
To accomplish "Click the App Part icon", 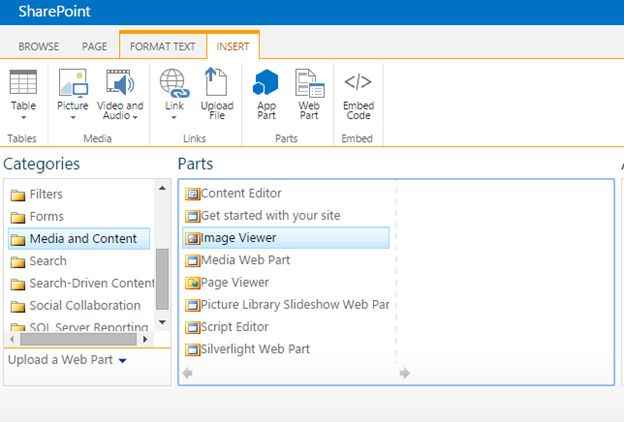I will click(265, 82).
